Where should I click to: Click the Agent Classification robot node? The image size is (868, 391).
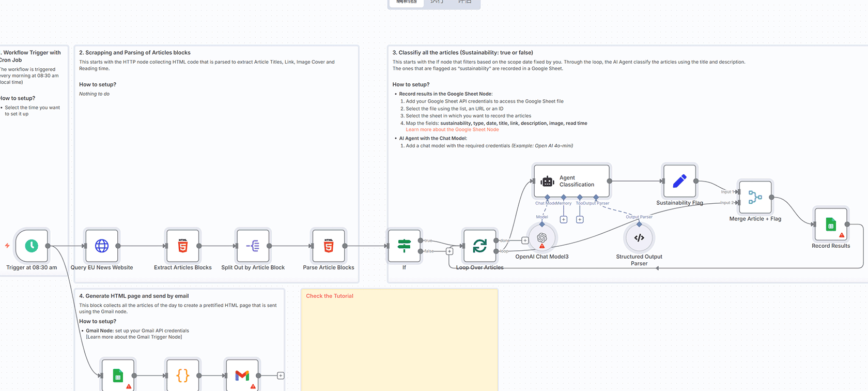571,181
